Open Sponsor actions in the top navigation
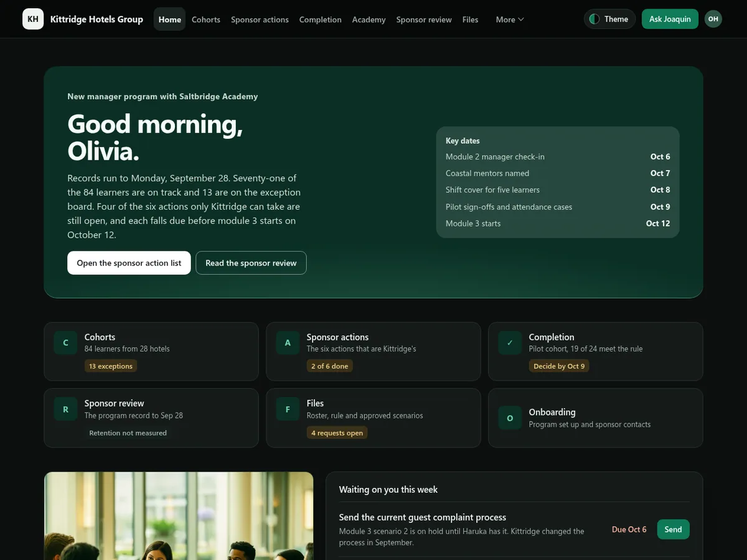 (260, 19)
